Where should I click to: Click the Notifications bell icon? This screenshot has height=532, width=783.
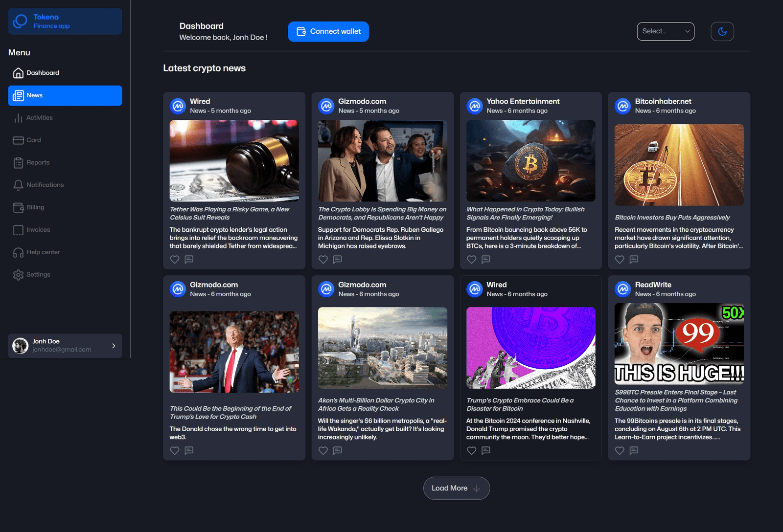pyautogui.click(x=18, y=185)
